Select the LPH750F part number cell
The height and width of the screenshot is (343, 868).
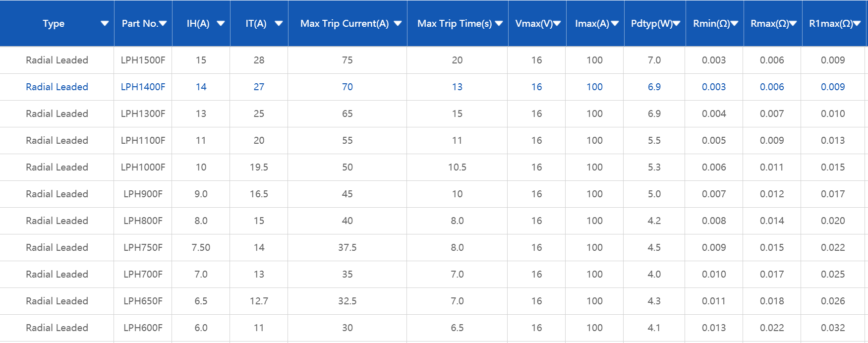tap(143, 247)
